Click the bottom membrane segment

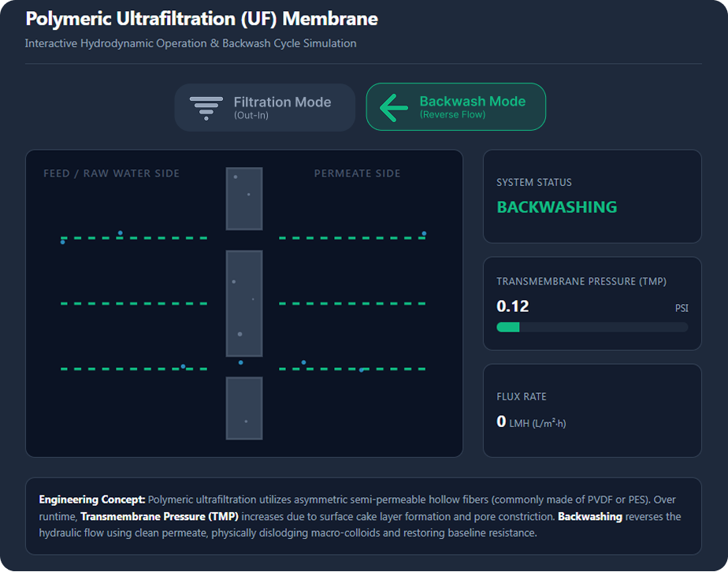click(x=244, y=408)
